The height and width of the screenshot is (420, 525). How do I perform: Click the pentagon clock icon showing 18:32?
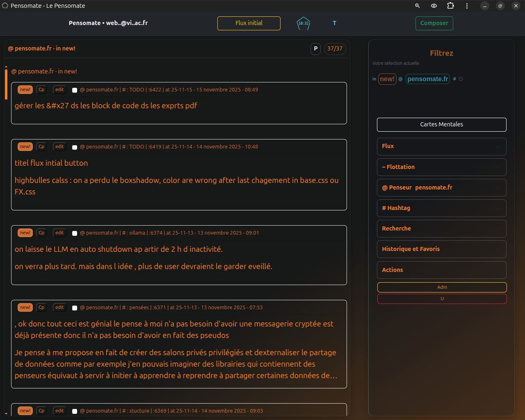point(303,23)
